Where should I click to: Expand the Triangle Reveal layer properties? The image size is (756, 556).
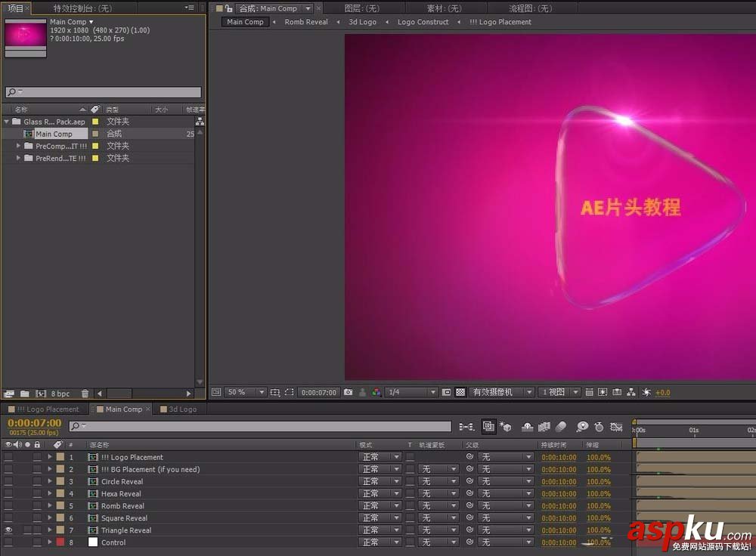pyautogui.click(x=49, y=530)
